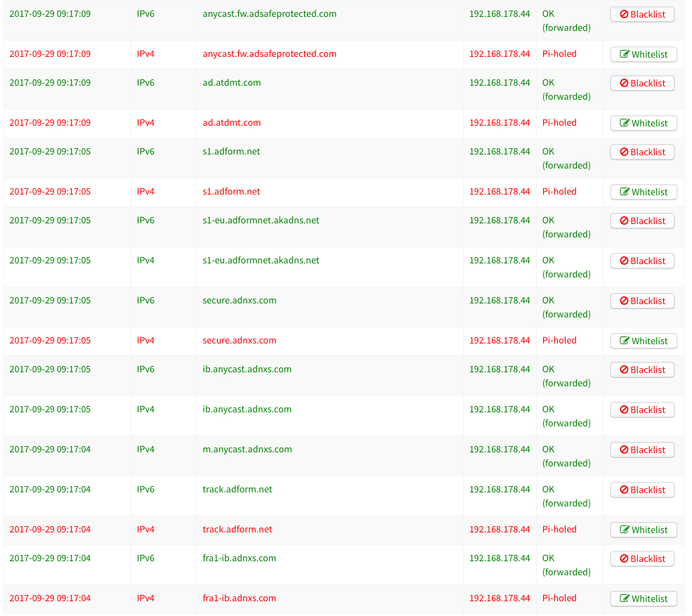Click client IP in the m.anycast.adnxs.com row
This screenshot has height=616, width=692.
[499, 450]
